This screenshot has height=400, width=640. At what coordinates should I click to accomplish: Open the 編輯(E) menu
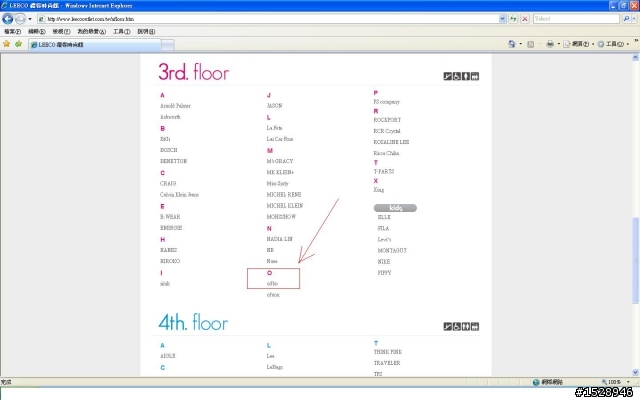36,31
